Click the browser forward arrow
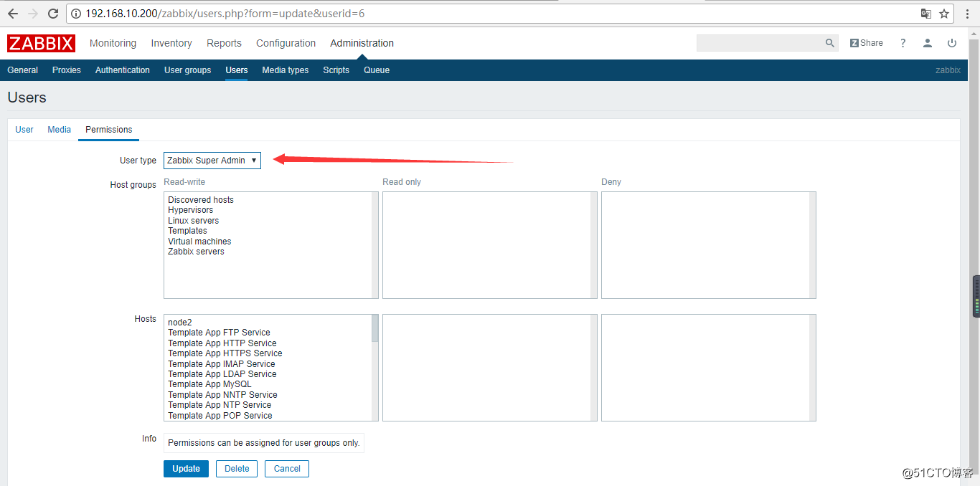Image resolution: width=980 pixels, height=486 pixels. click(33, 14)
